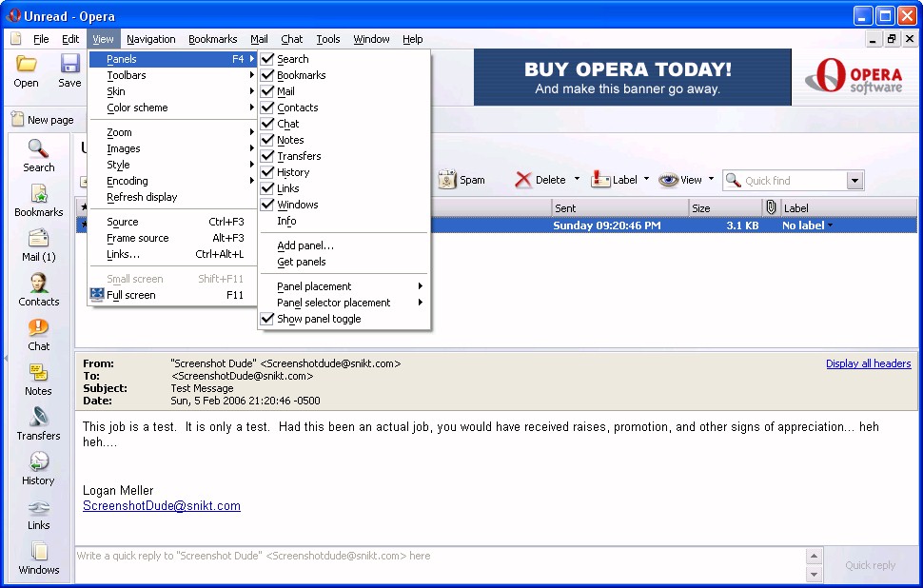
Task: Click the Save floppy disk icon
Action: point(70,64)
